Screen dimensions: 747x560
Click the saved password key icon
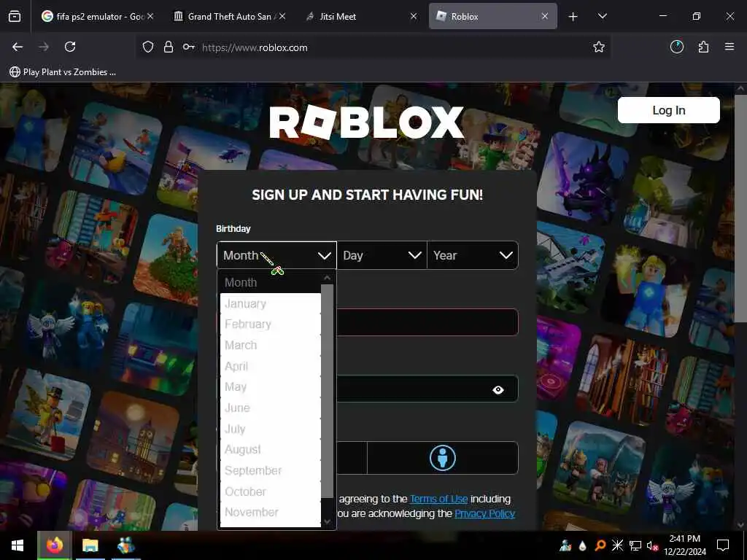pyautogui.click(x=189, y=47)
